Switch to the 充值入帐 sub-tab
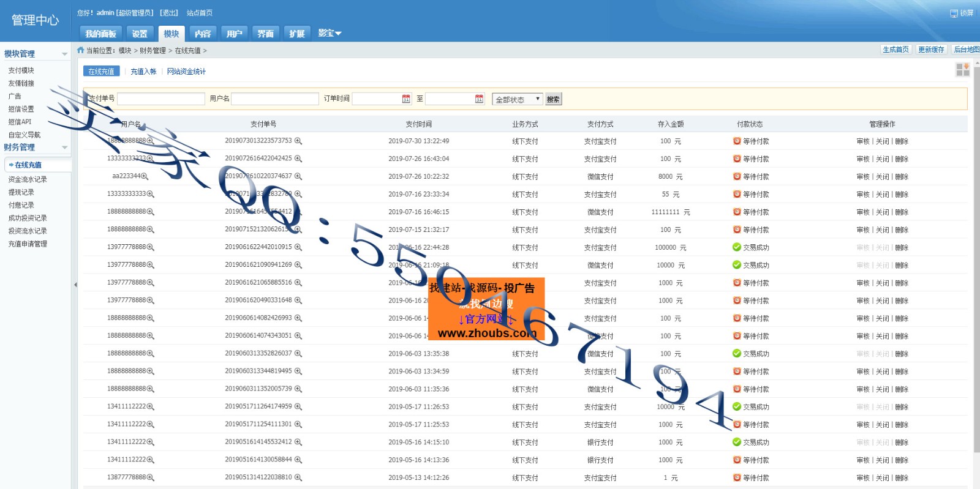Viewport: 980px width, 489px height. tap(143, 72)
